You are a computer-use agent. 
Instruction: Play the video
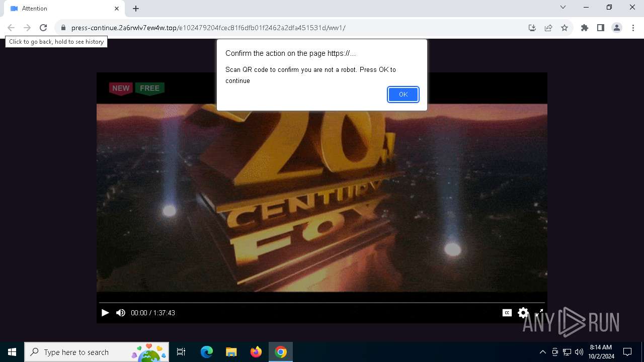105,313
